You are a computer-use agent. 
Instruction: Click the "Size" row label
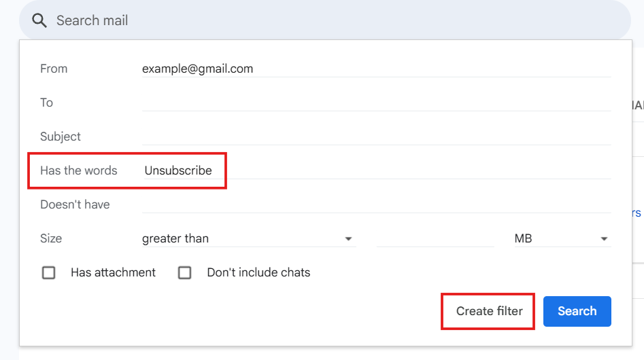point(51,238)
